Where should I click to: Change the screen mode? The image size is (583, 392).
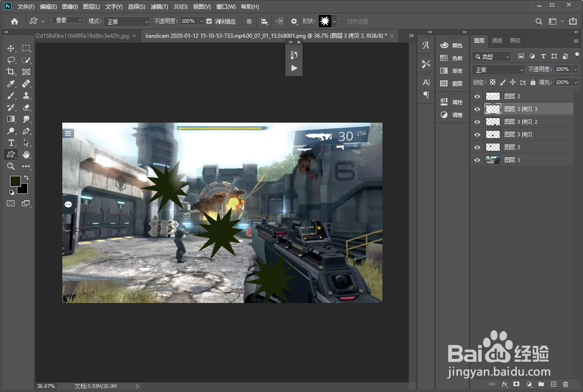[26, 203]
